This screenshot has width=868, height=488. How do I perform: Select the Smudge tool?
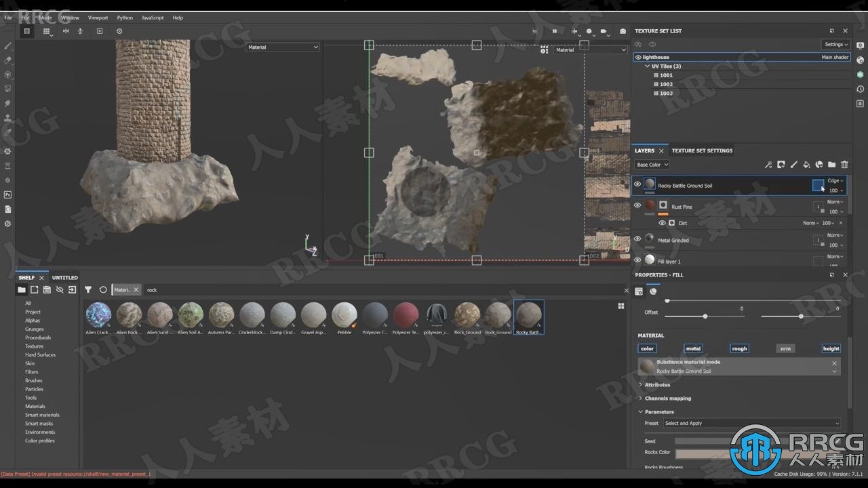click(8, 104)
